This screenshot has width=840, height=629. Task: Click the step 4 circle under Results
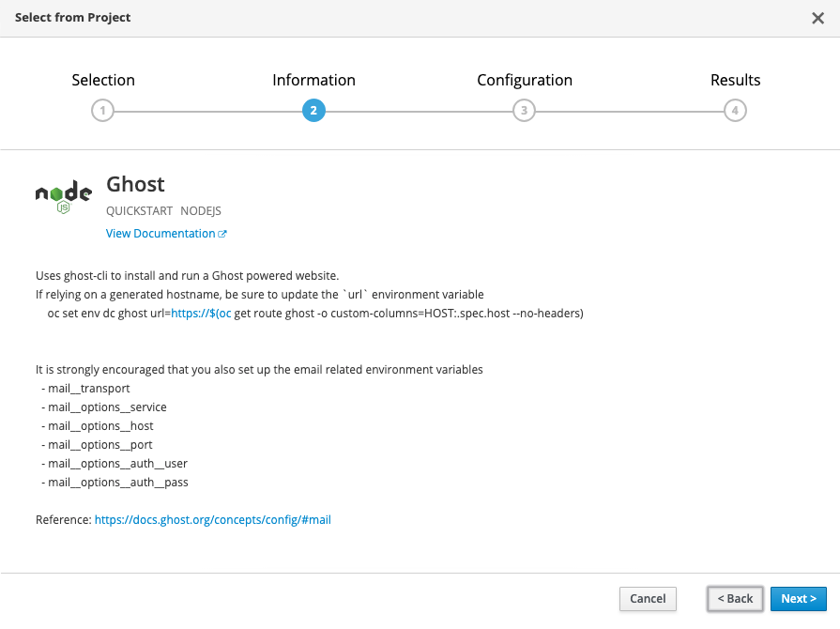(x=735, y=110)
